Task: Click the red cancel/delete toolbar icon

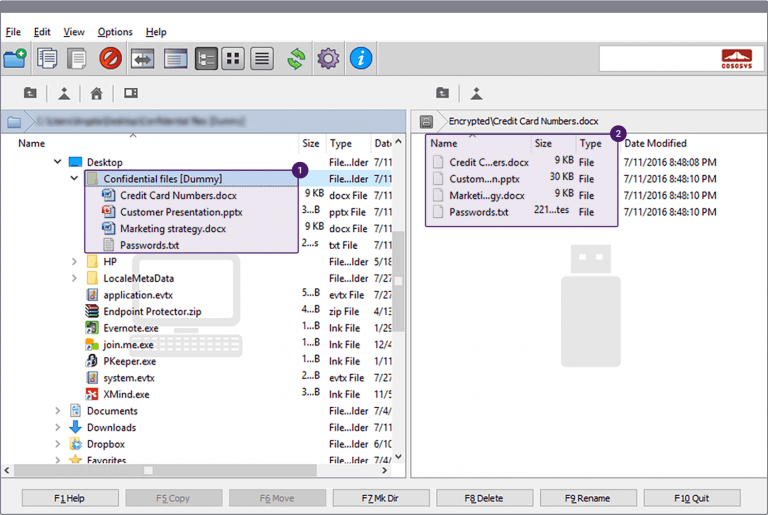Action: pyautogui.click(x=111, y=58)
